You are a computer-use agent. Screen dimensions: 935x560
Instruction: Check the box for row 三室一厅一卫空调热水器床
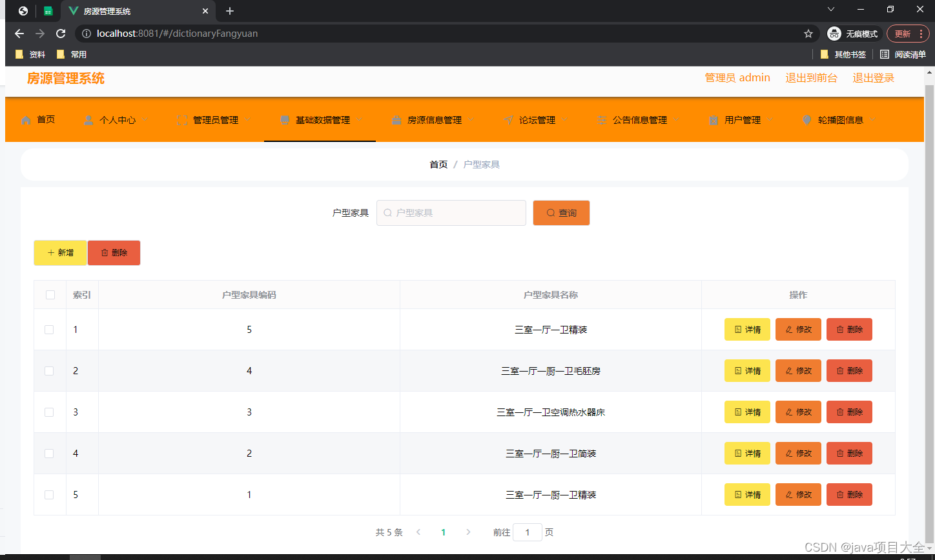click(49, 412)
